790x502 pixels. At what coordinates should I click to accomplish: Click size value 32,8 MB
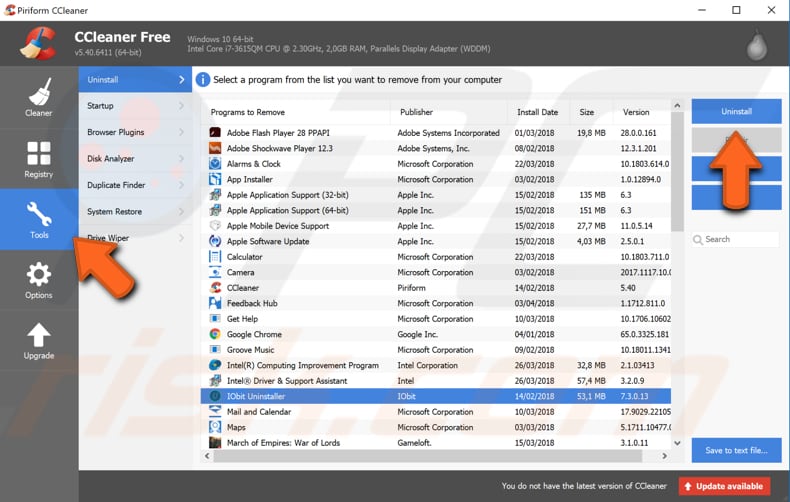coord(591,365)
